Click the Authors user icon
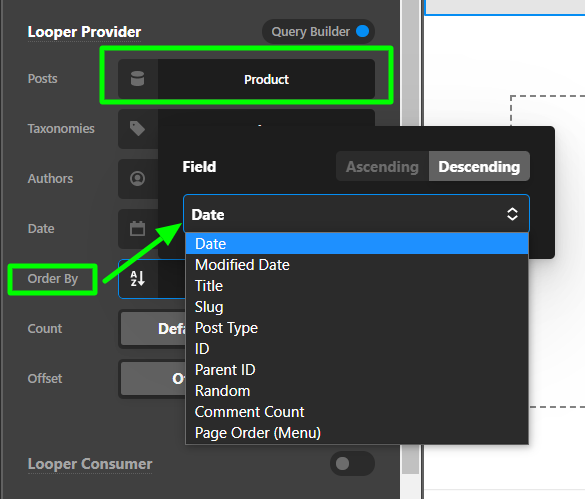The height and width of the screenshot is (499, 585). point(137,178)
